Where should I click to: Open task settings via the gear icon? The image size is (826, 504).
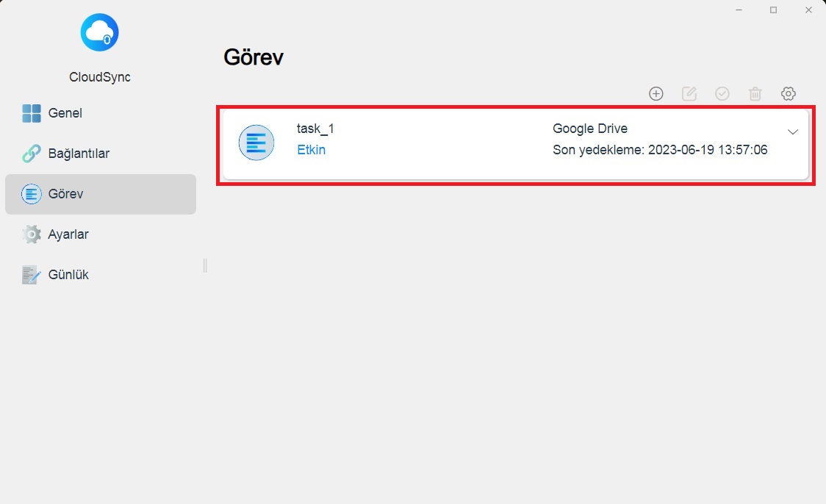point(789,93)
